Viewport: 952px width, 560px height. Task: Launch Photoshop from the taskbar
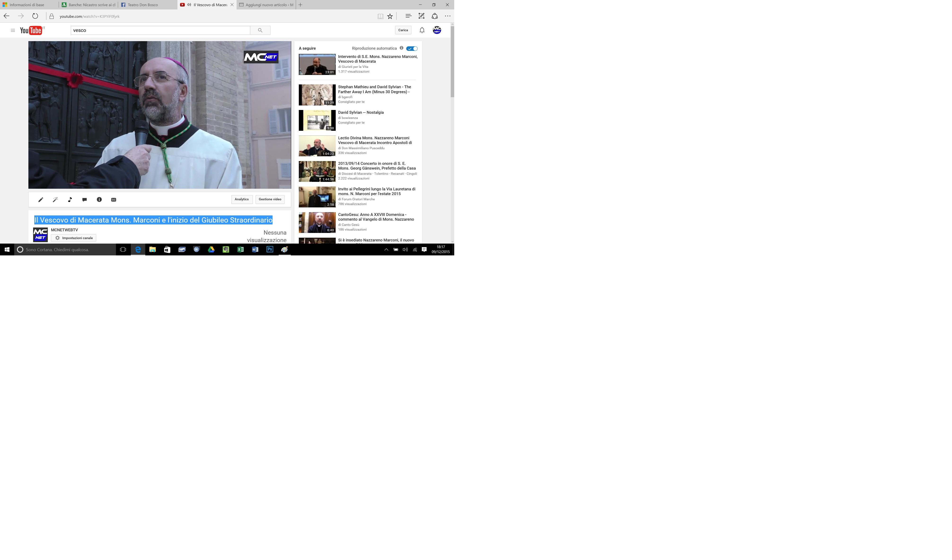pyautogui.click(x=270, y=249)
